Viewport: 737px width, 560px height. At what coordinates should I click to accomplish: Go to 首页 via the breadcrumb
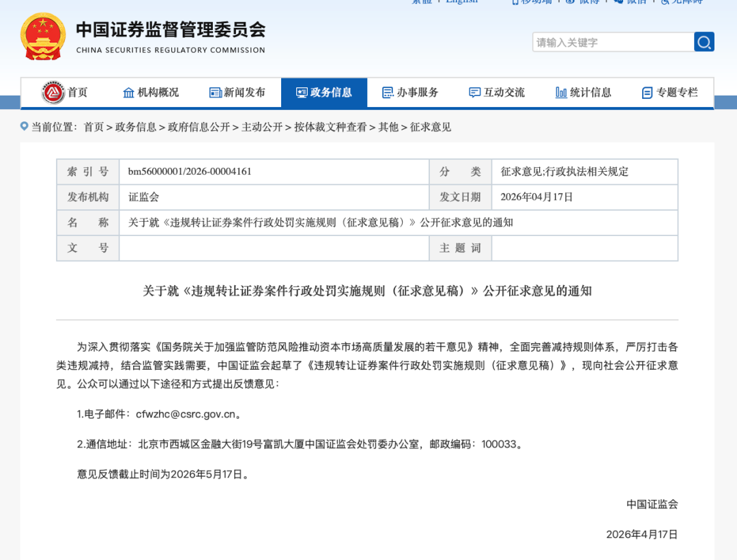click(x=93, y=127)
